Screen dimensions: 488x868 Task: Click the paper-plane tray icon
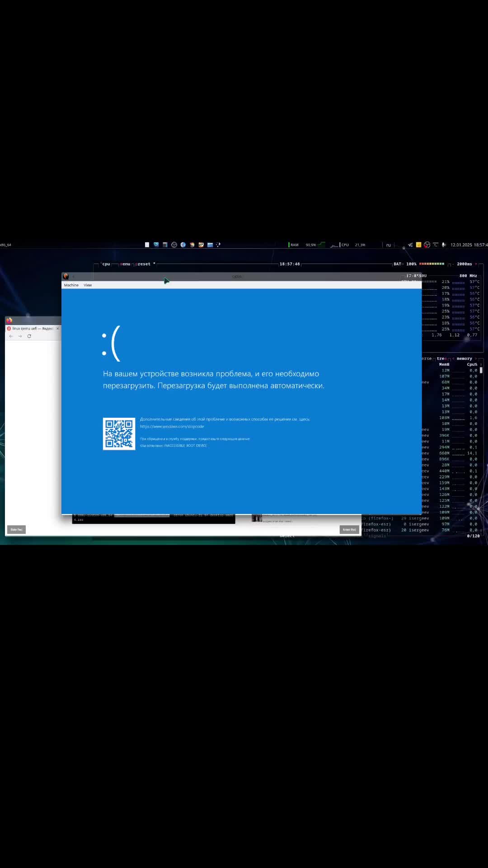click(x=410, y=245)
